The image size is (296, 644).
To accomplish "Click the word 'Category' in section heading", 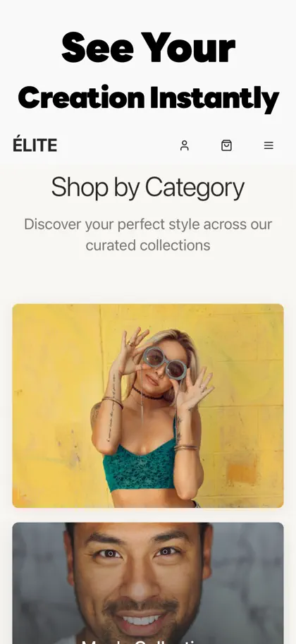I will pyautogui.click(x=195, y=188).
